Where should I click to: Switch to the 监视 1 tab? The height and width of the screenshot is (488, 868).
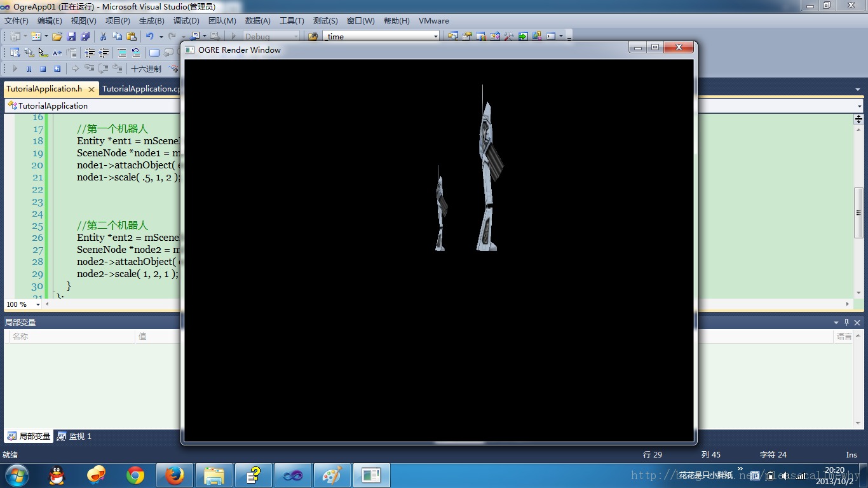pos(75,437)
